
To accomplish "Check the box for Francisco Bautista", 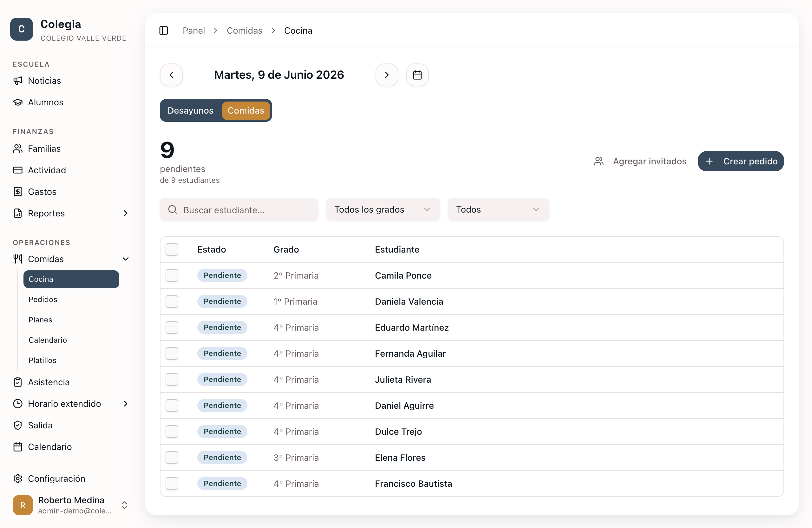I will point(172,483).
